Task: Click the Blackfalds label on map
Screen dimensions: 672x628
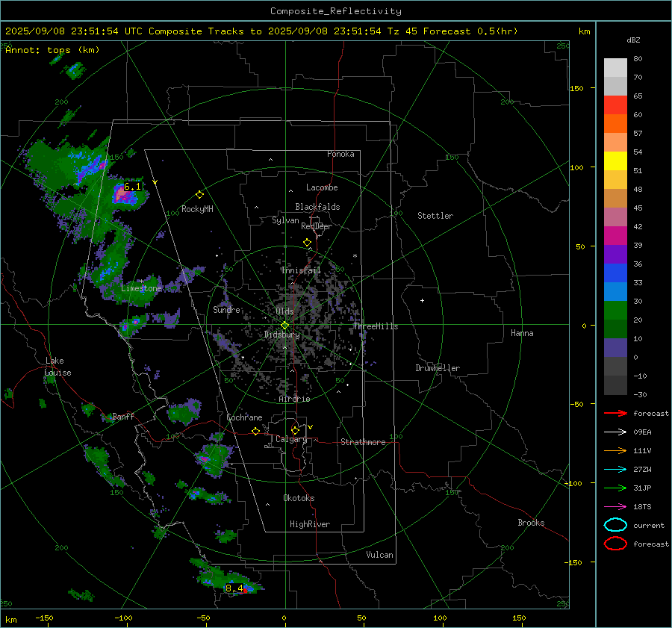Action: point(317,207)
